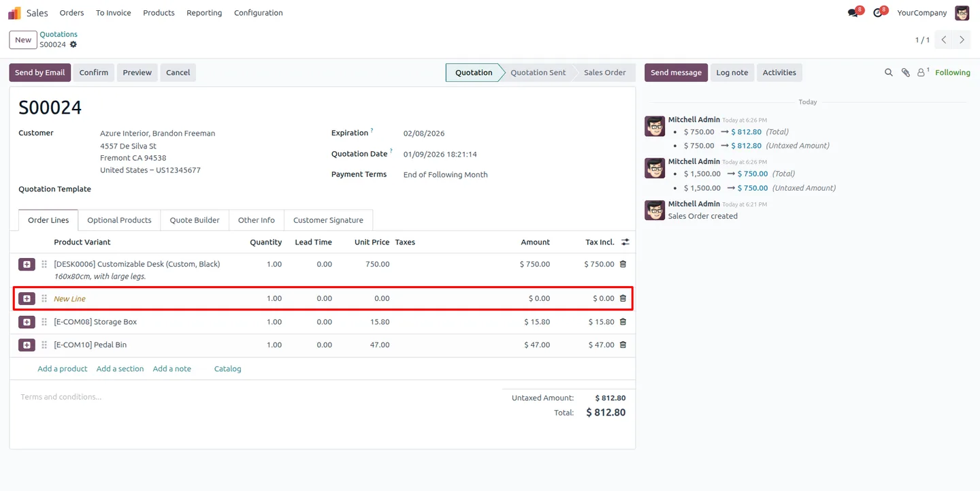Expand plus button on Customizable Desk line
This screenshot has width=980, height=491.
[27, 264]
